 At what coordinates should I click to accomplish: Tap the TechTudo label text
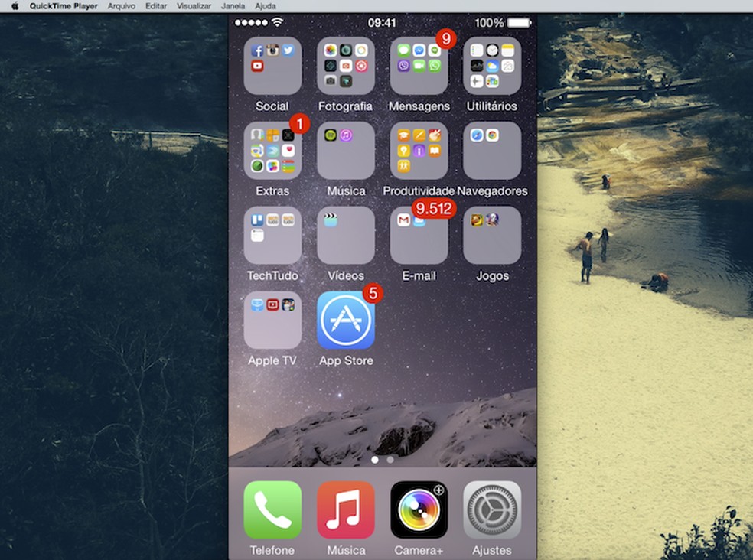[272, 275]
